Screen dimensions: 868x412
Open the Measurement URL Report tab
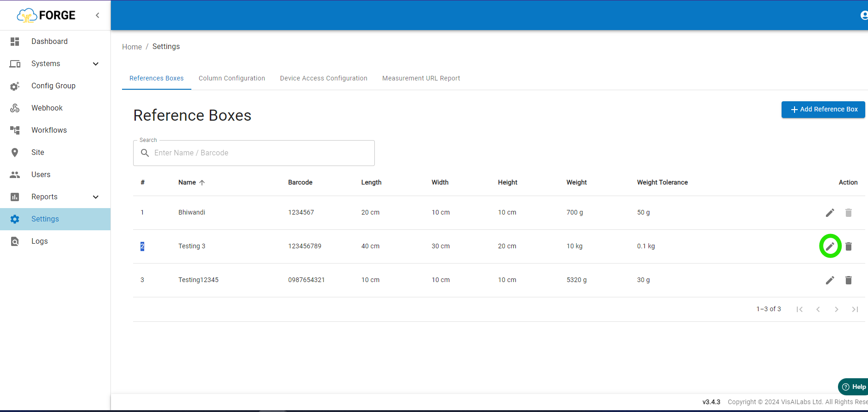(x=421, y=78)
